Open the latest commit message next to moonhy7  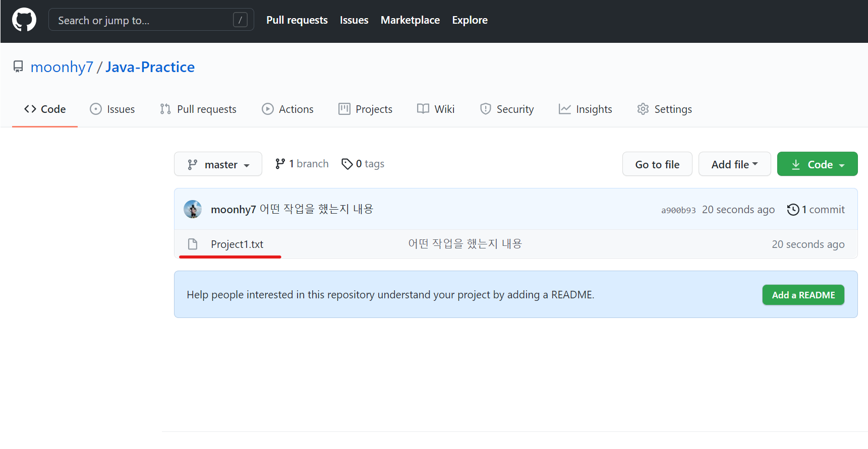316,209
